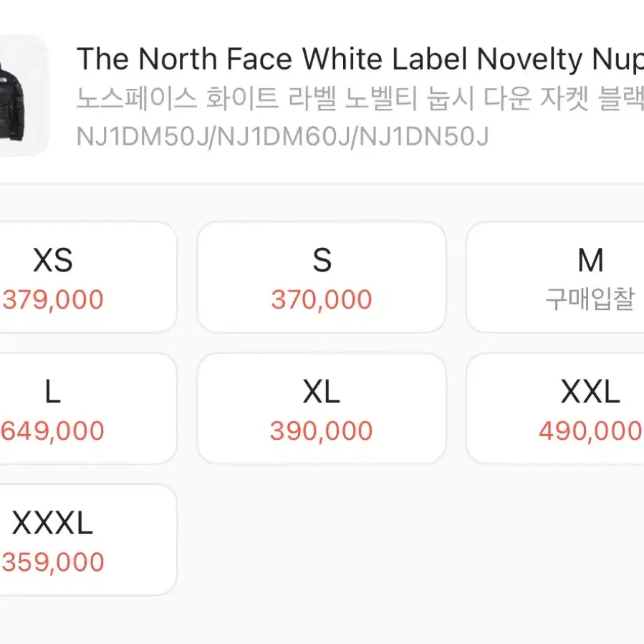Image resolution: width=644 pixels, height=644 pixels.
Task: Click the 390,000 price under XL
Action: [321, 431]
